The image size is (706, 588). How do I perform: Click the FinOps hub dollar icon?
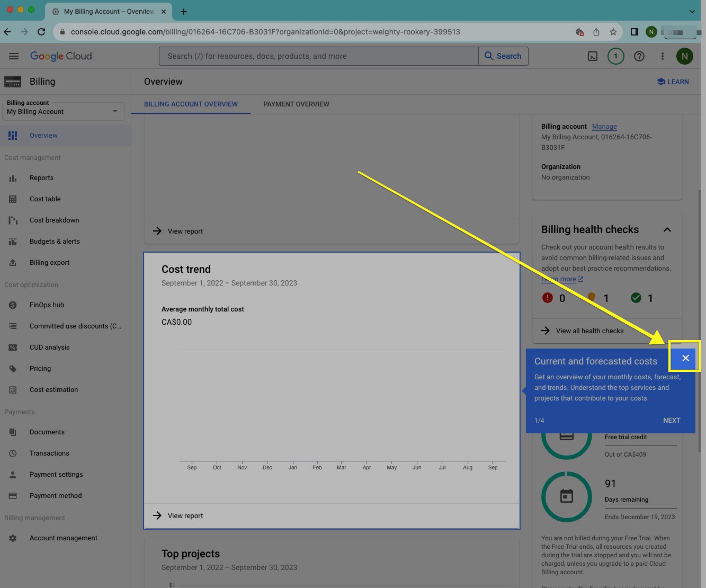click(13, 305)
